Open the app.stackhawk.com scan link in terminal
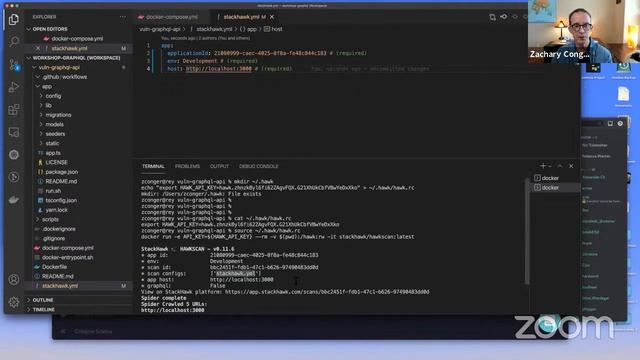Image resolution: width=640 pixels, height=360 pixels. tap(327, 292)
